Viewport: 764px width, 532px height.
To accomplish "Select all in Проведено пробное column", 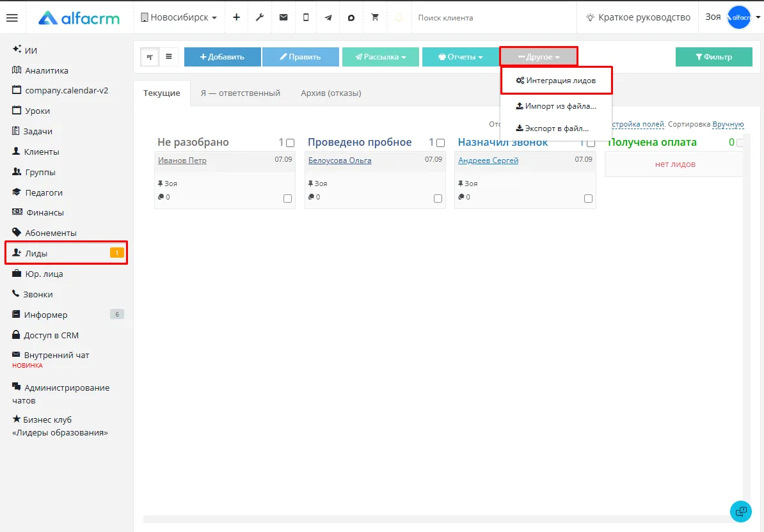I will [440, 143].
